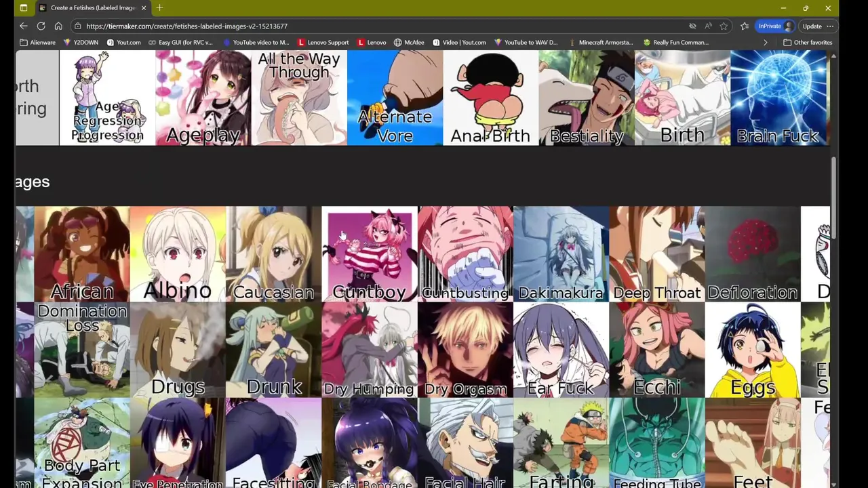Viewport: 868px width, 488px height.
Task: Add this page to favorites star
Action: coord(724,26)
